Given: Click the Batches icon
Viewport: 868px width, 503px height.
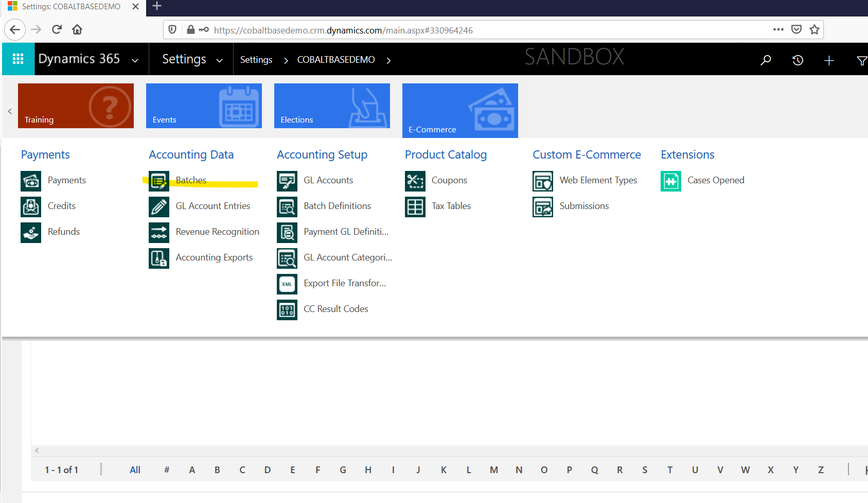Looking at the screenshot, I should pos(159,181).
